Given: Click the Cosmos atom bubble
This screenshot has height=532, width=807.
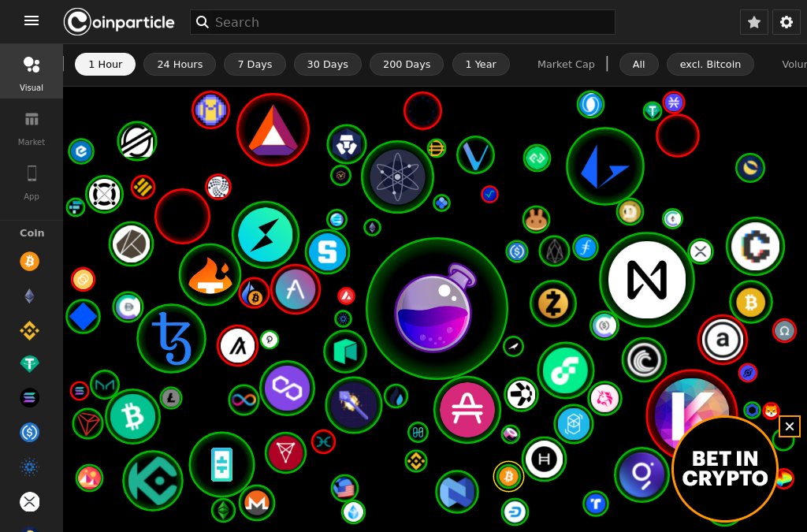Looking at the screenshot, I should 397,177.
